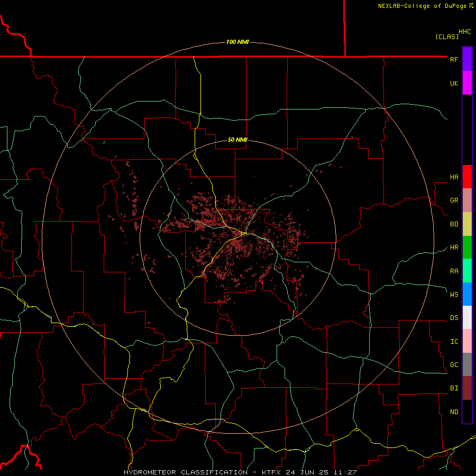Click the BD legend label
This screenshot has height=476, width=476.
point(454,224)
